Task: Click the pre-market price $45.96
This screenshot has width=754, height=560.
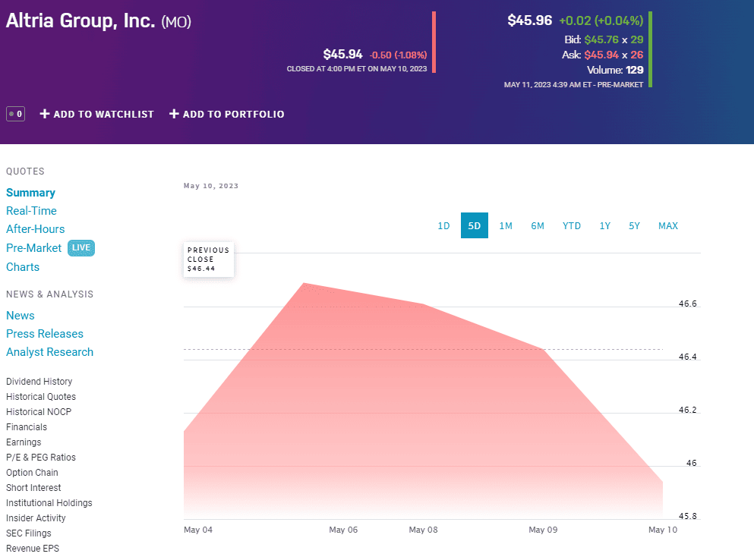Action: (x=529, y=20)
